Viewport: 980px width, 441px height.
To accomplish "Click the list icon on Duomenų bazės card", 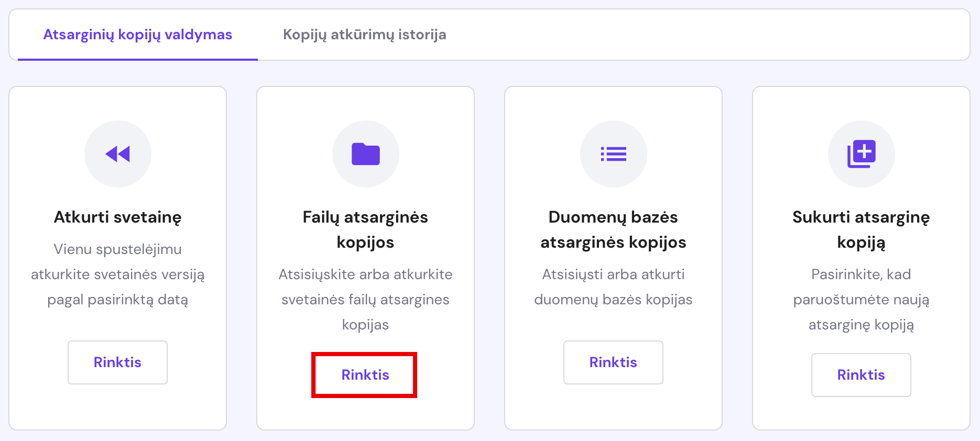I will point(613,153).
